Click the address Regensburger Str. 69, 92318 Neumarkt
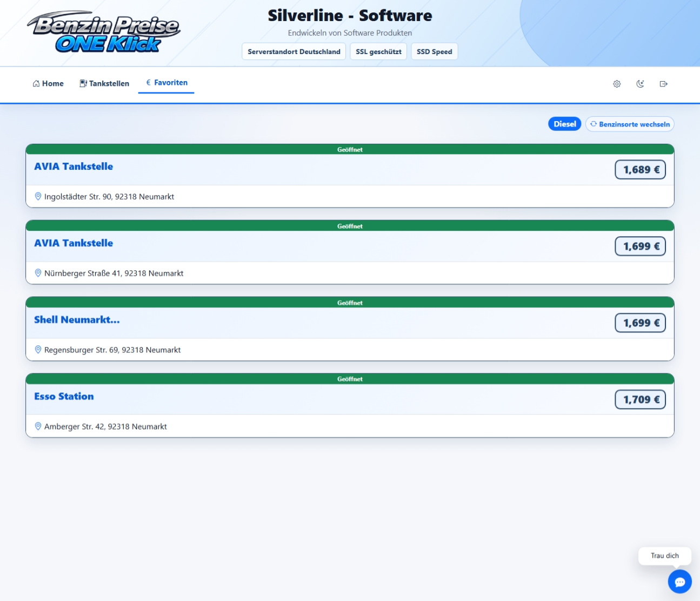Screen dimensions: 700x601 pyautogui.click(x=112, y=350)
